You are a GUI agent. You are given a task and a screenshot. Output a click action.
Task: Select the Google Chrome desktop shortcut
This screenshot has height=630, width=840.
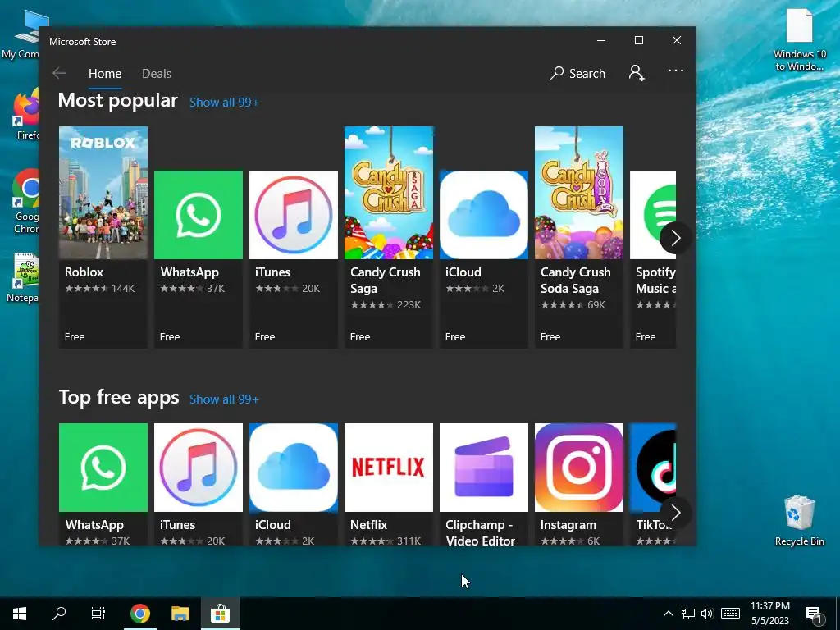25,202
